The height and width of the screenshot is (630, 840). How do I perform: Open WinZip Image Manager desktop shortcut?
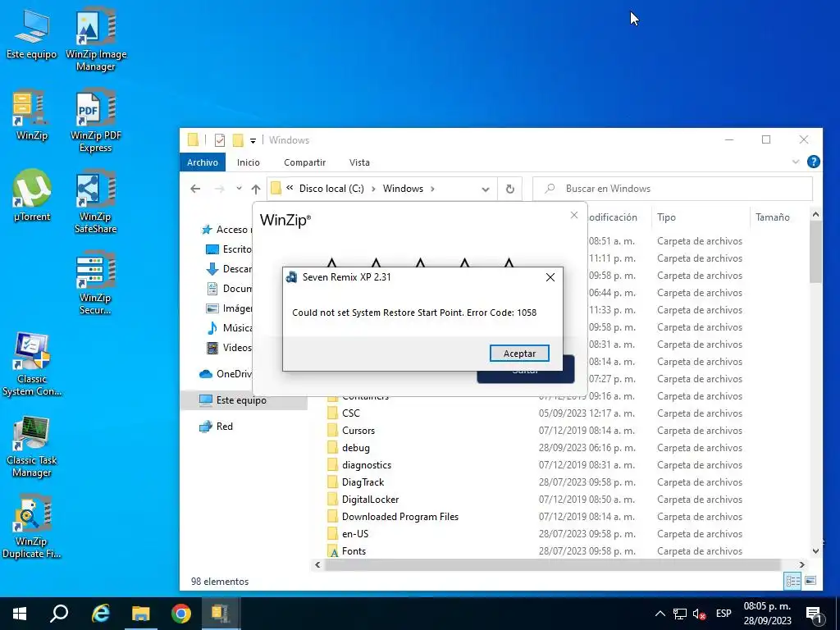click(x=96, y=40)
